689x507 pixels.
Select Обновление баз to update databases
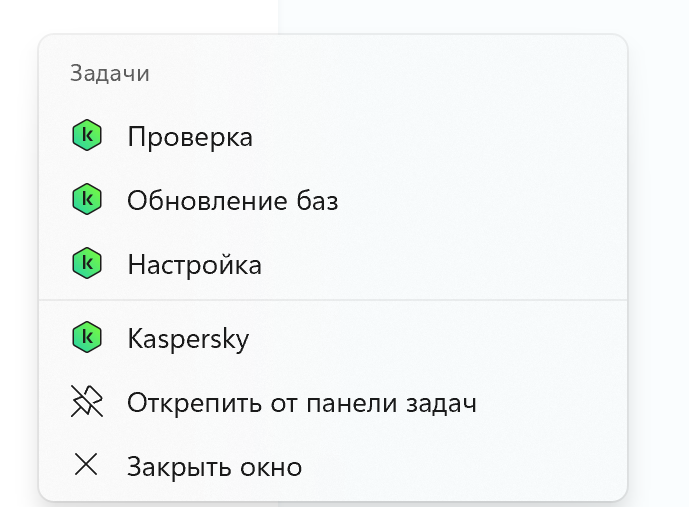tap(333, 200)
